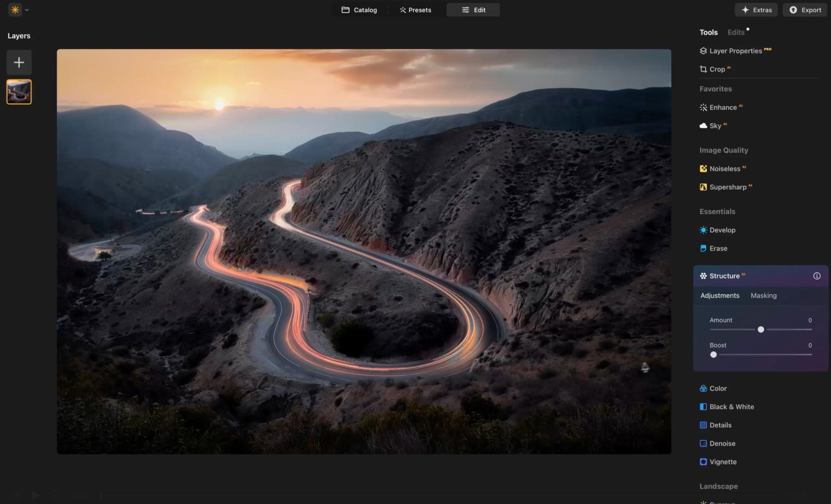Show Structure tool info icon

(x=817, y=276)
